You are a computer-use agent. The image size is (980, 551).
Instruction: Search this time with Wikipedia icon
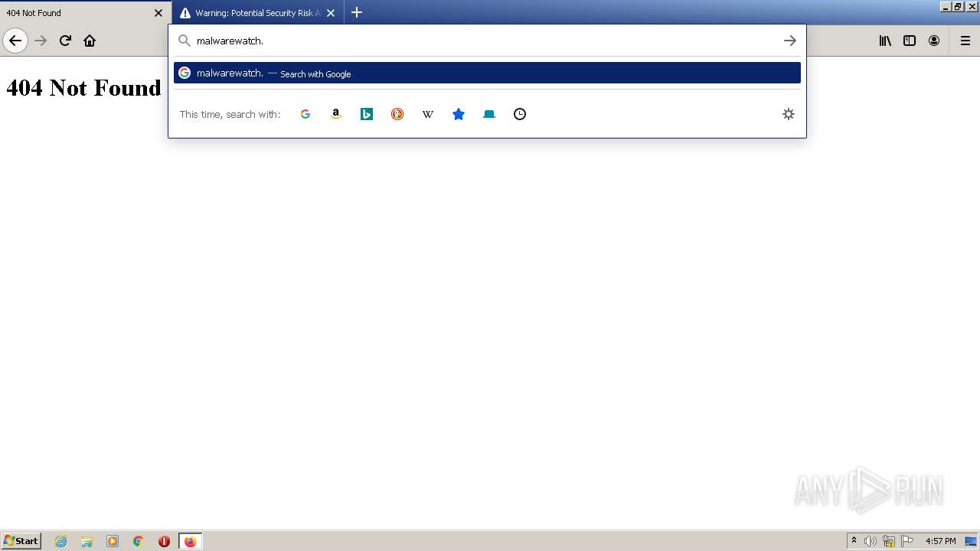pos(428,114)
